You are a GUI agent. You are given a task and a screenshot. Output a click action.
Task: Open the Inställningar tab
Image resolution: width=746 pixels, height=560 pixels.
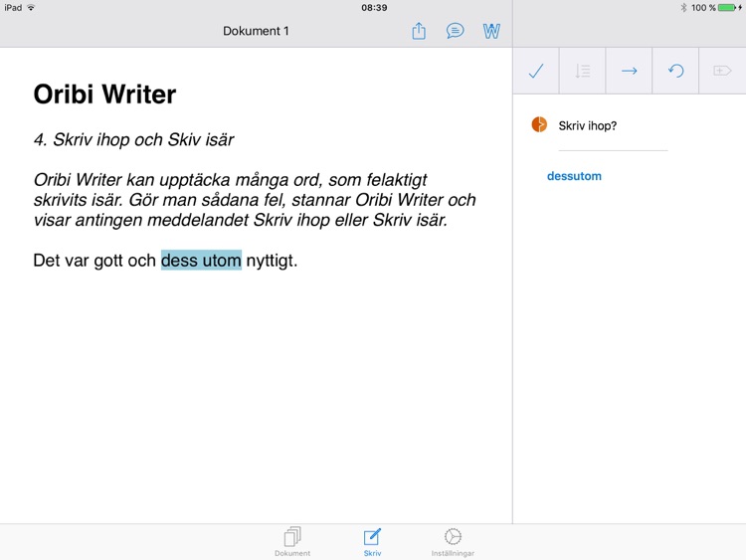pos(453,542)
